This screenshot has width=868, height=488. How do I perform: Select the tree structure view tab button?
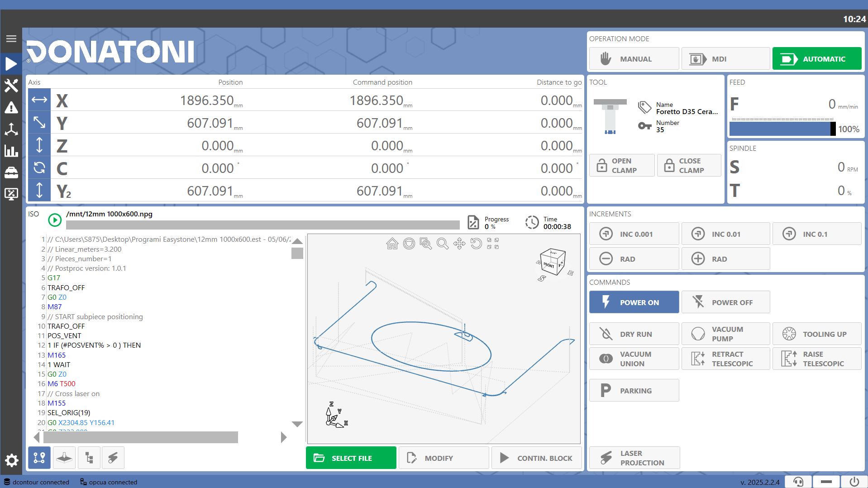coord(89,458)
